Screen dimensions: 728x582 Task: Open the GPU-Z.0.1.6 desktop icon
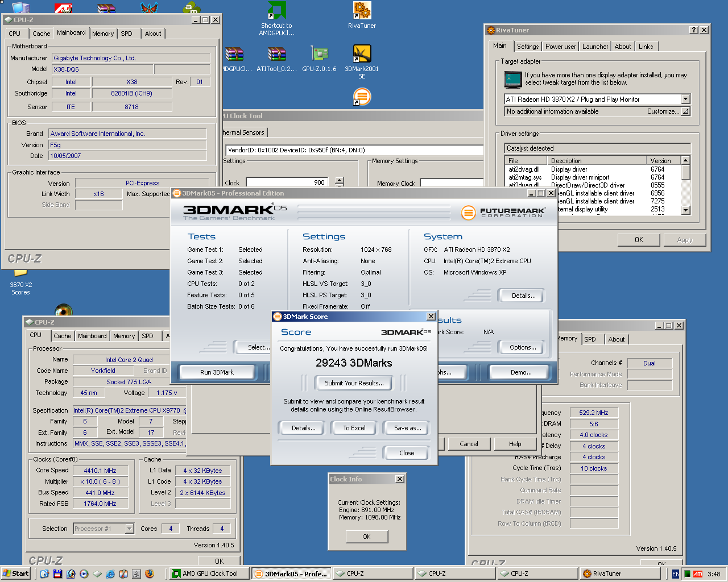click(x=319, y=54)
